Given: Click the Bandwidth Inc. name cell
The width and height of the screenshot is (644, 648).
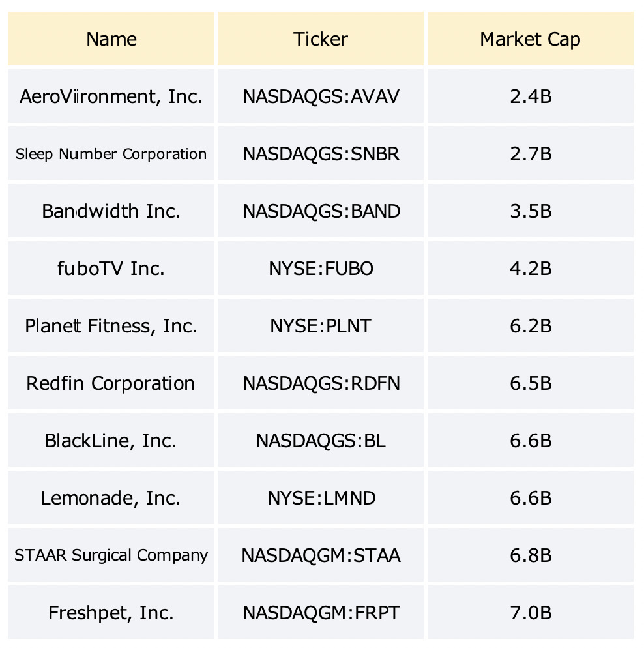Looking at the screenshot, I should [x=111, y=211].
